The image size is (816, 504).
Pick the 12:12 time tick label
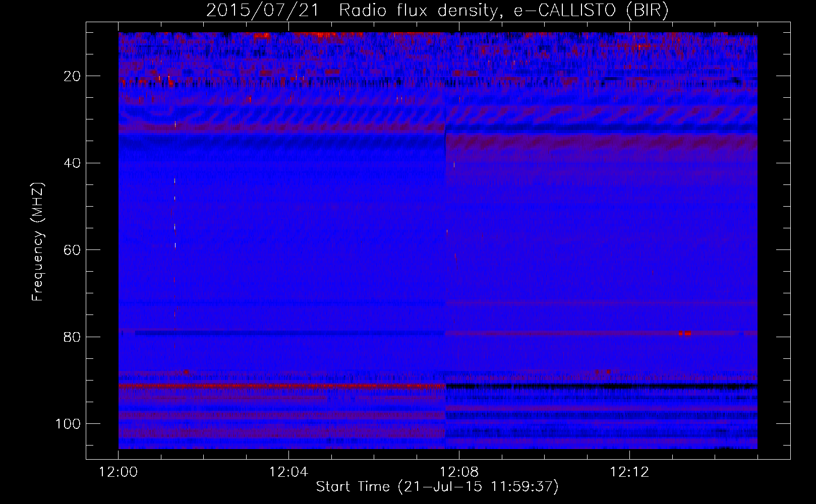629,472
